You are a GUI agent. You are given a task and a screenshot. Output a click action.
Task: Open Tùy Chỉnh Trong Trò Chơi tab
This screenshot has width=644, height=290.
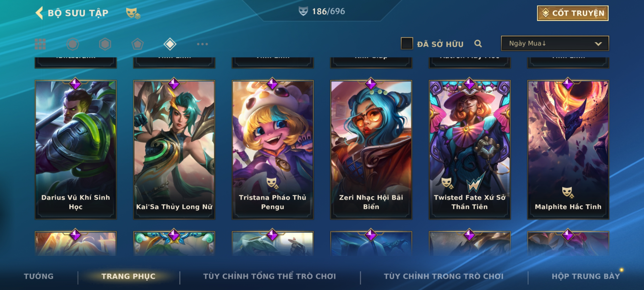tap(444, 276)
